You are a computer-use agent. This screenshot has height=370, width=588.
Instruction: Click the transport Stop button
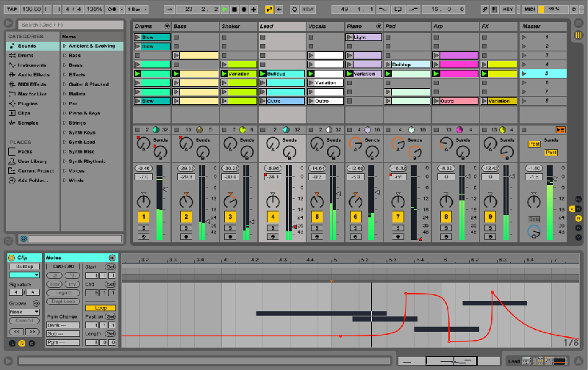tap(234, 10)
